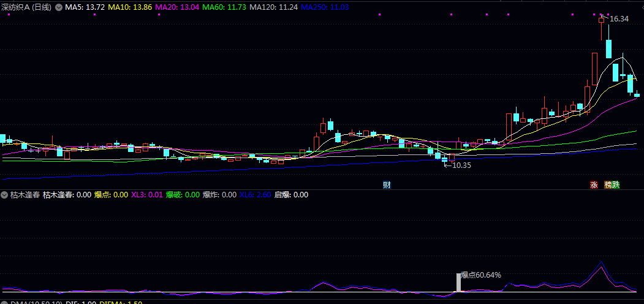Click the 启爆: 0.00 label
Screen dimensions: 644x304
[x=291, y=195]
